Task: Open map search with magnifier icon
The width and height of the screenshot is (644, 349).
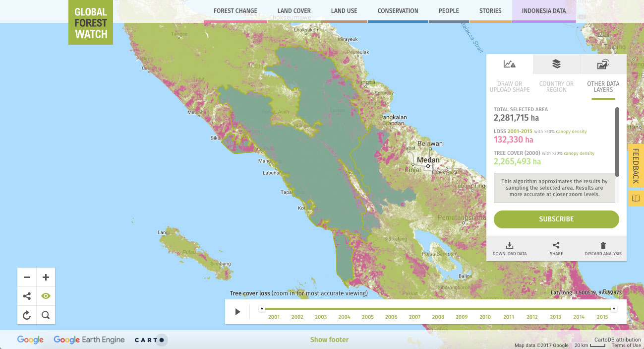Action: pos(46,315)
